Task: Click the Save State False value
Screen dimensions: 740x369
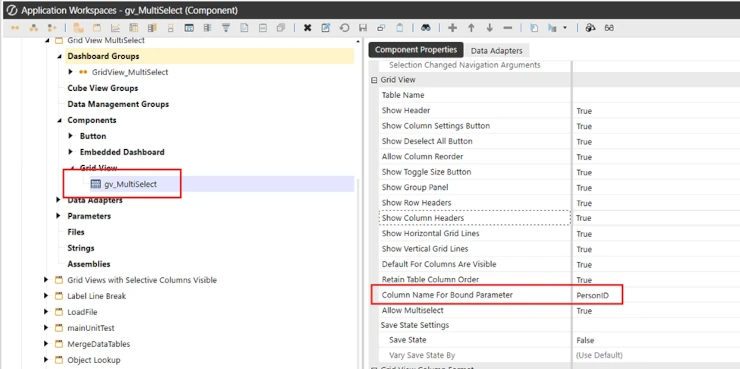Action: pos(585,340)
